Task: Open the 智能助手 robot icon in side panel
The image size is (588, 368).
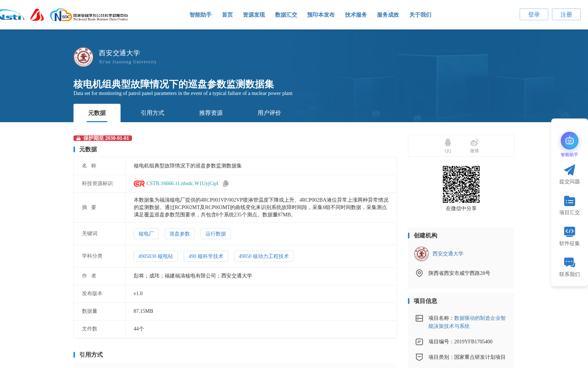Action: [x=570, y=141]
